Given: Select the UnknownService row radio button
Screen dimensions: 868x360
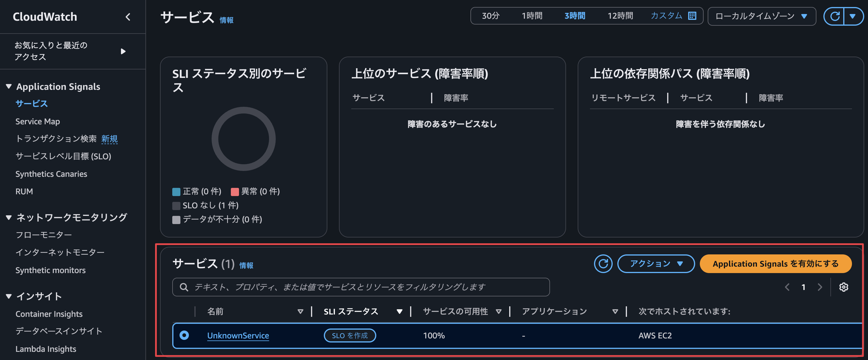Looking at the screenshot, I should coord(184,335).
